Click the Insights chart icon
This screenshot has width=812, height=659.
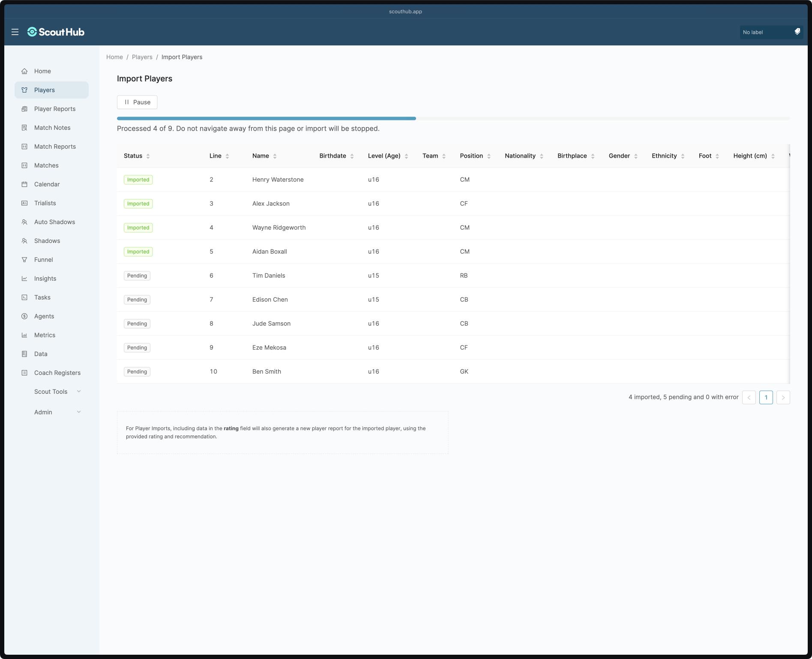(x=24, y=279)
